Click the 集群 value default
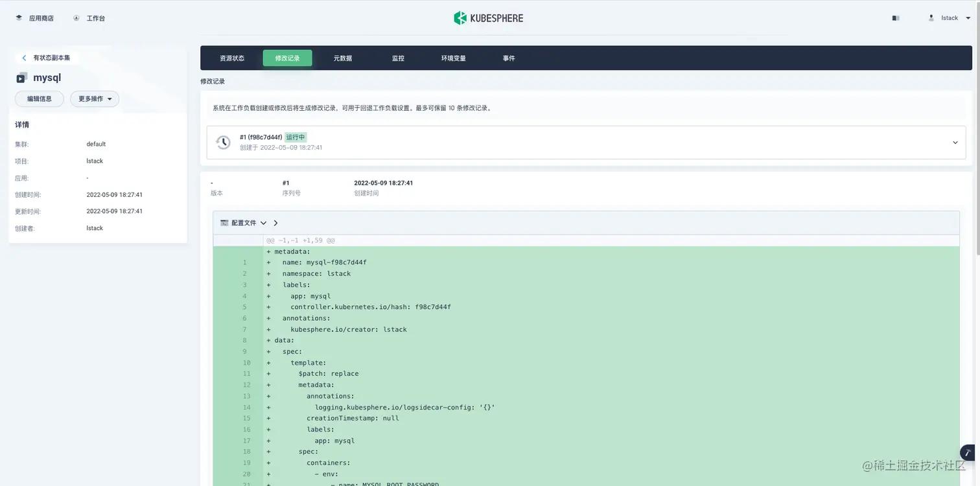Screen dimensions: 980x486 pyautogui.click(x=96, y=144)
